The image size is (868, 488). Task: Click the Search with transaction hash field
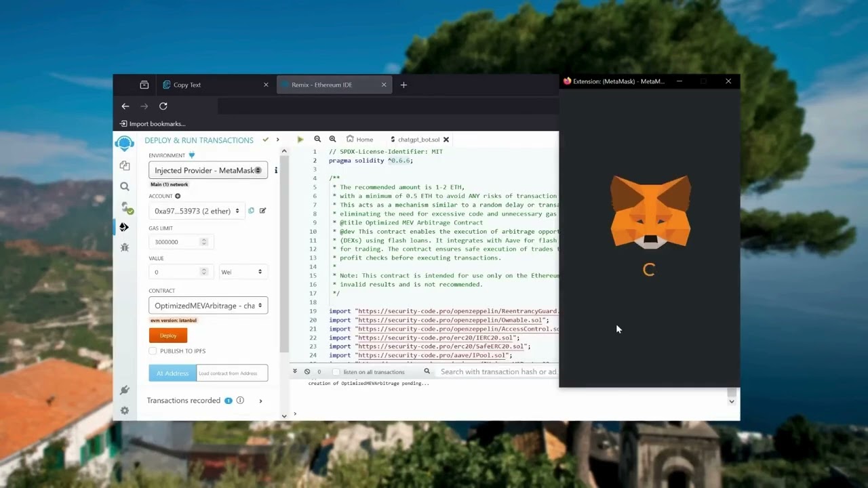pos(498,371)
